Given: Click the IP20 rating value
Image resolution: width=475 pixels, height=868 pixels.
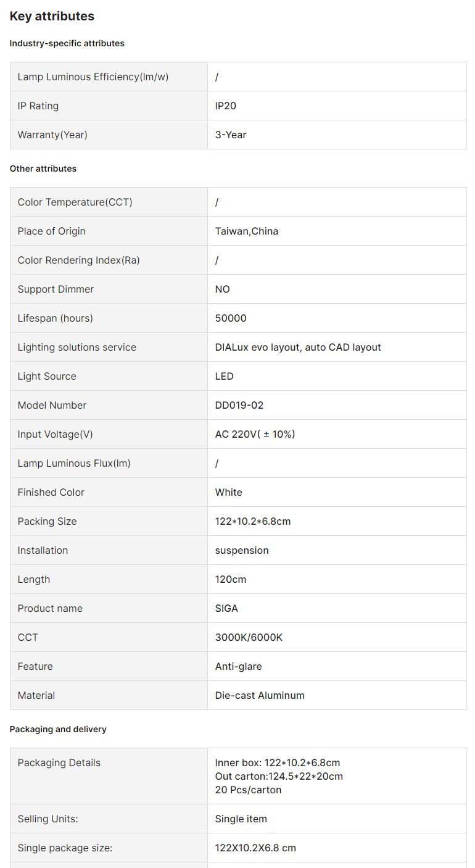Looking at the screenshot, I should pos(226,106).
